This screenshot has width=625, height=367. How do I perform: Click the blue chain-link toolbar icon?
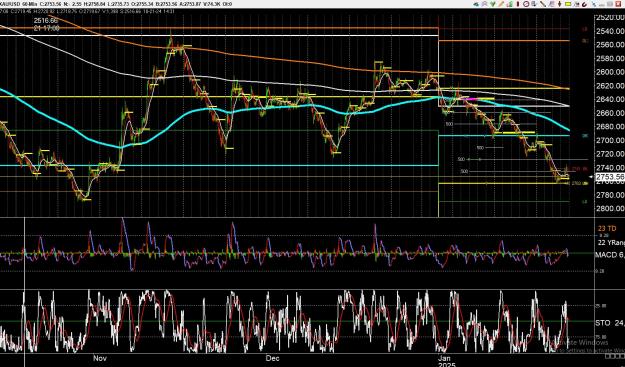593,4
